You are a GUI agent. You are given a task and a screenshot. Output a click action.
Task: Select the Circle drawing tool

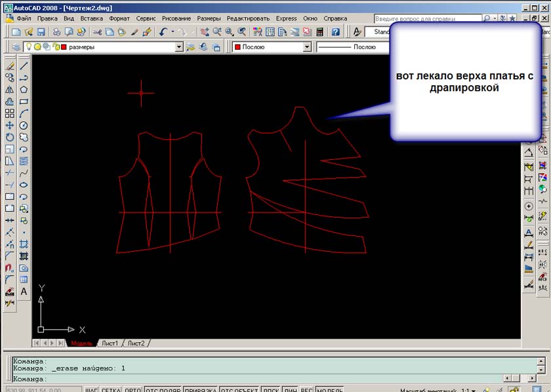coord(24,125)
